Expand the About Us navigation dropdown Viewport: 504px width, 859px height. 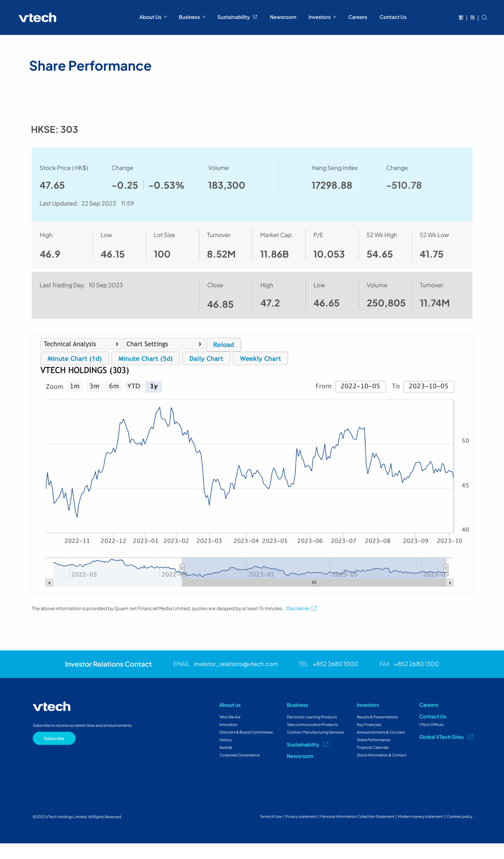[153, 17]
